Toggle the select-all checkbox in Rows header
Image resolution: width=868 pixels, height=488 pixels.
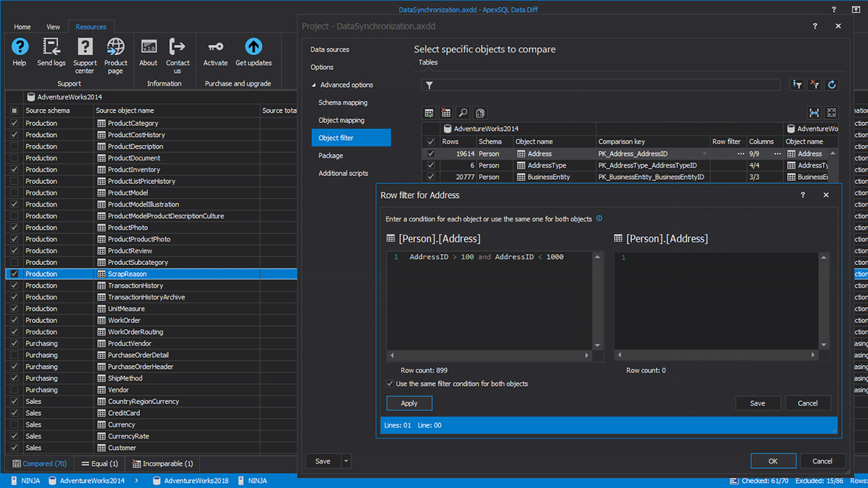click(x=431, y=141)
